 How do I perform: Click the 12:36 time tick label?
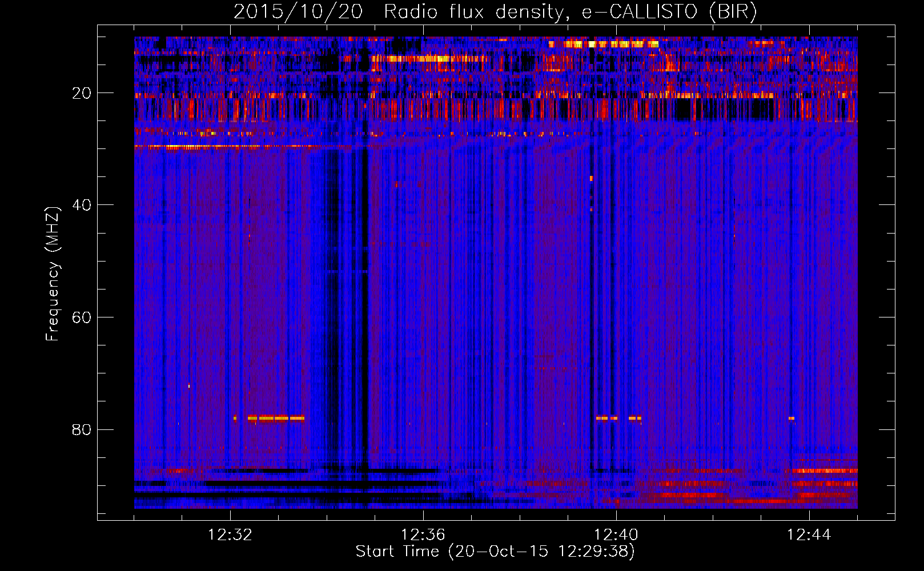pos(423,534)
